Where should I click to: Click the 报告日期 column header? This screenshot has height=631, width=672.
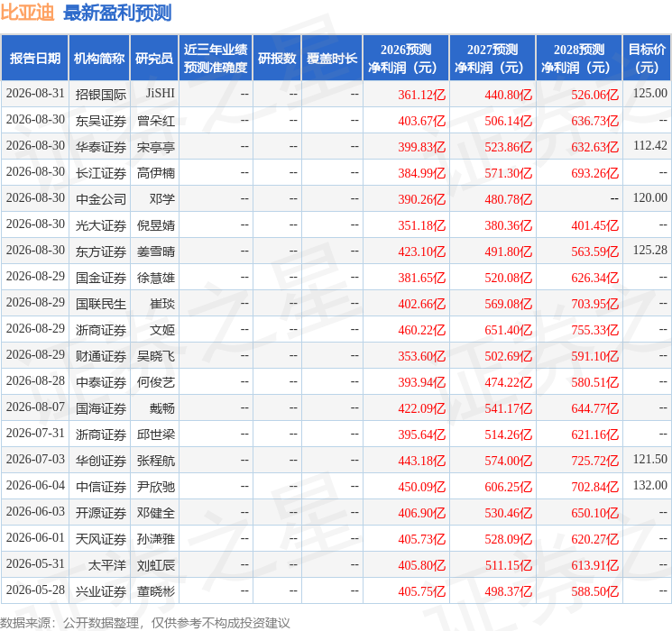tap(34, 58)
